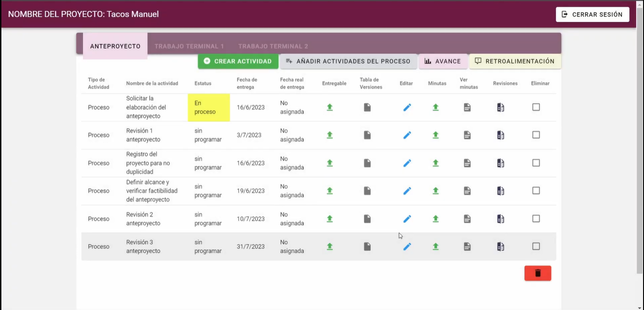View minutes of Definir alcance activity

pyautogui.click(x=467, y=191)
